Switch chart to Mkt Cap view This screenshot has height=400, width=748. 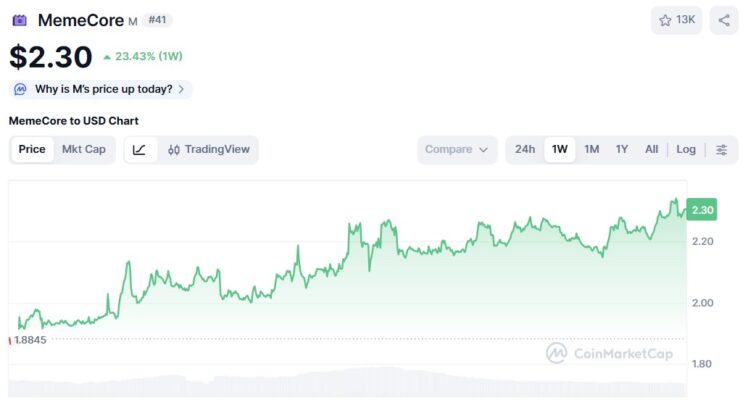tap(84, 150)
